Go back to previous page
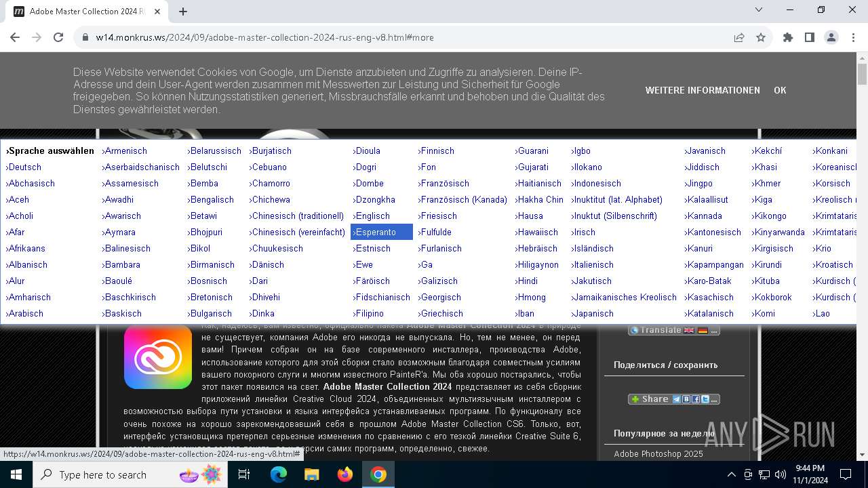The height and width of the screenshot is (488, 868). pos(15,38)
